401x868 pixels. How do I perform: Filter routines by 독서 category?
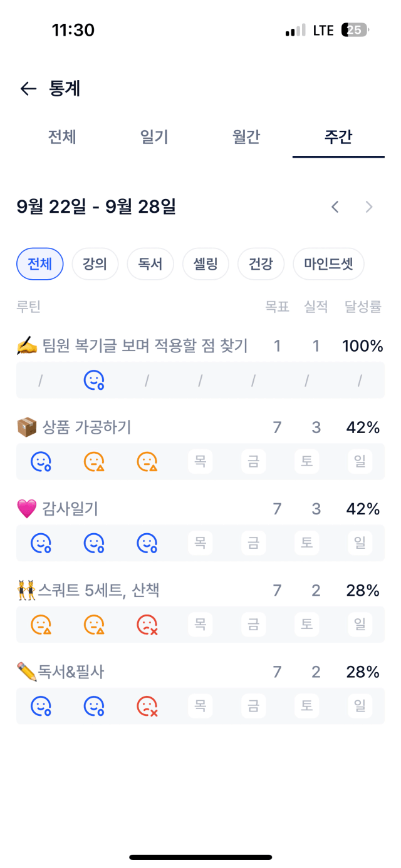tap(150, 264)
